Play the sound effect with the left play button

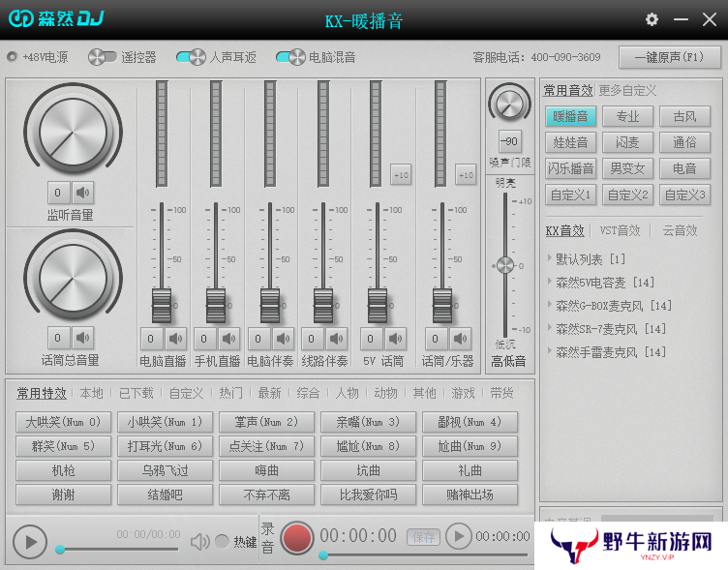pos(30,542)
